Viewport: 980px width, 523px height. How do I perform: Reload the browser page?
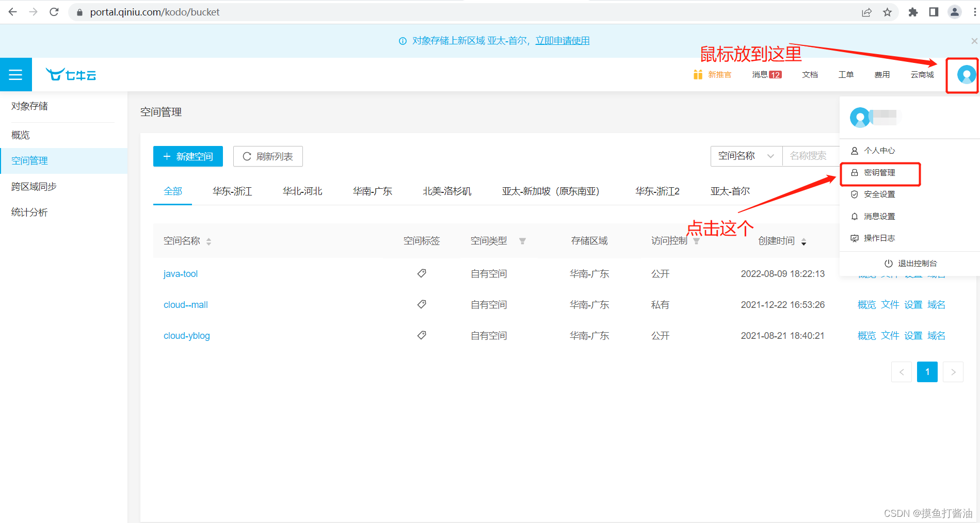54,12
